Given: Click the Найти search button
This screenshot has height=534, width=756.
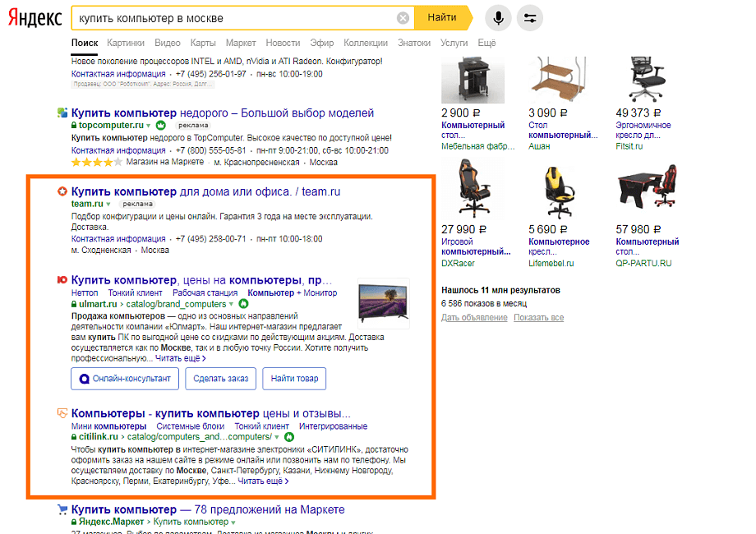Looking at the screenshot, I should (x=443, y=18).
